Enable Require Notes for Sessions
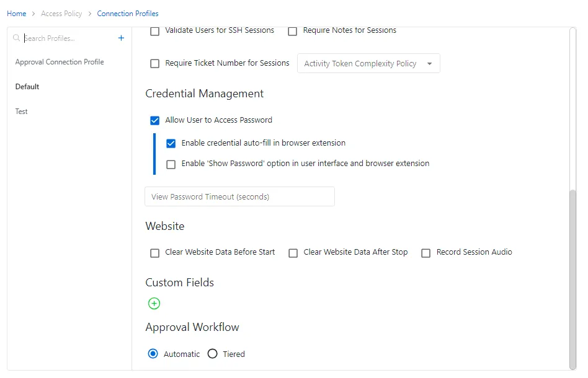The image size is (588, 378). coord(293,31)
